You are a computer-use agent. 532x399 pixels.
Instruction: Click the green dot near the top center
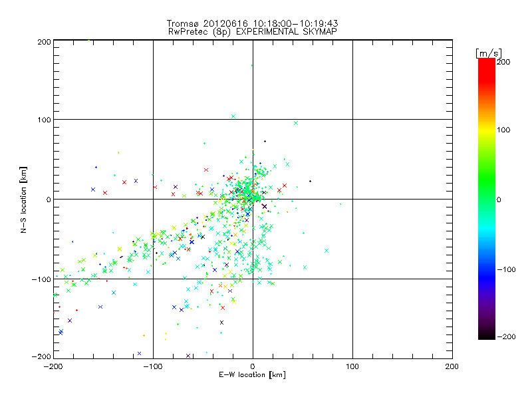[251, 65]
